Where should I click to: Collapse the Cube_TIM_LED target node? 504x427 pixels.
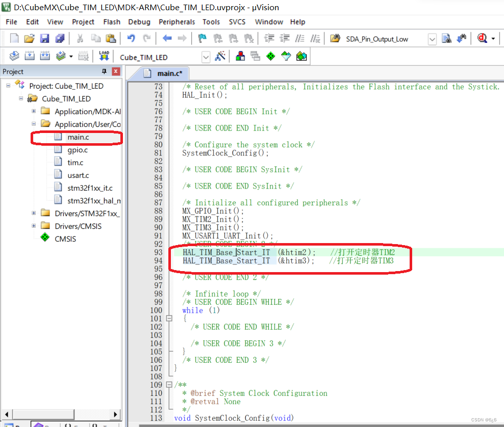(21, 98)
